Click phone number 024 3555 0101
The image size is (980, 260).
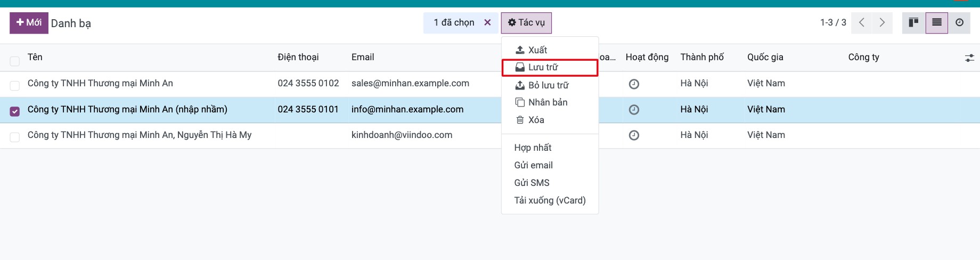tap(308, 109)
